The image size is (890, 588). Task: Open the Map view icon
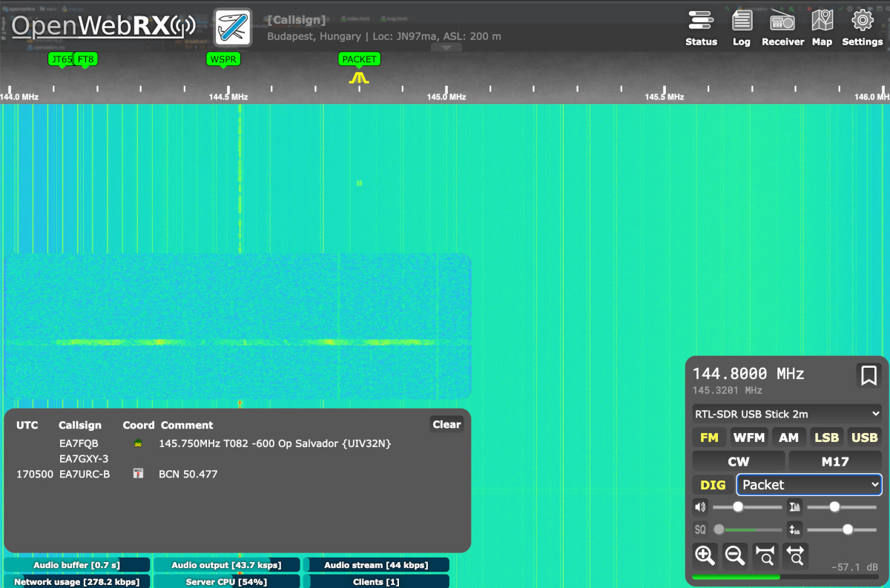(x=822, y=22)
